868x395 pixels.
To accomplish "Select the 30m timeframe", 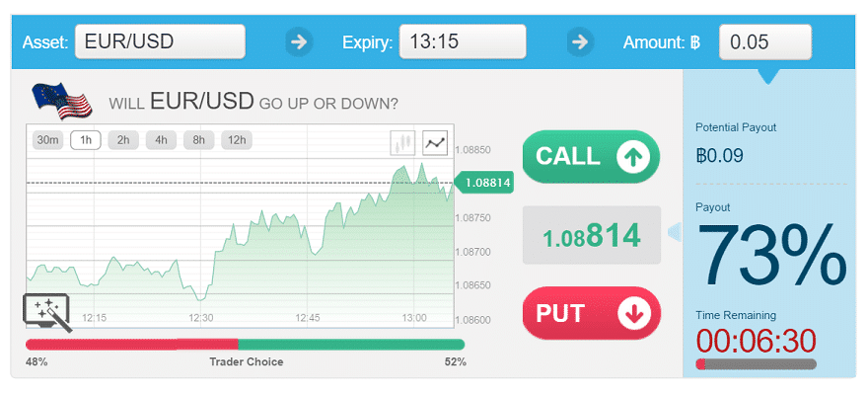I will (47, 140).
